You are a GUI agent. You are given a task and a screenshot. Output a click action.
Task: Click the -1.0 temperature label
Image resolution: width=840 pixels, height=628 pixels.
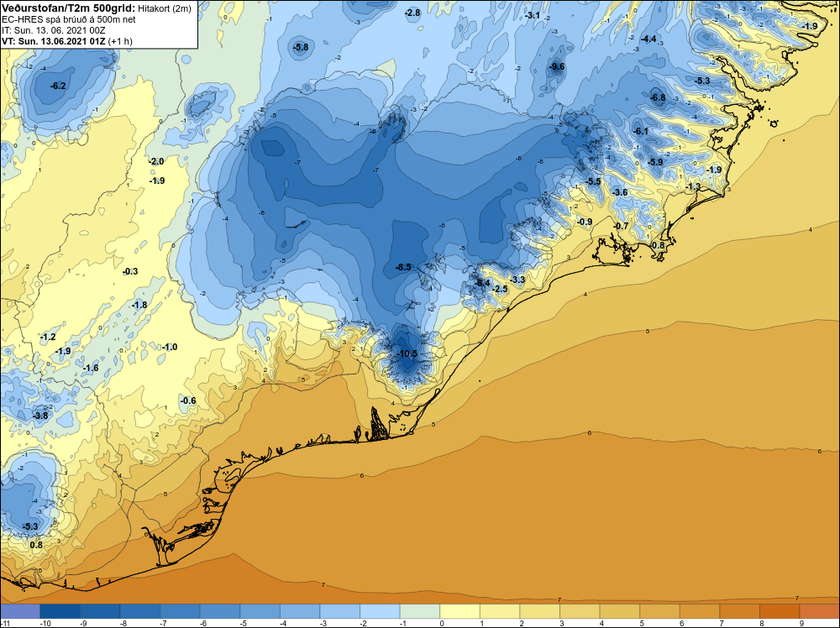[x=170, y=347]
